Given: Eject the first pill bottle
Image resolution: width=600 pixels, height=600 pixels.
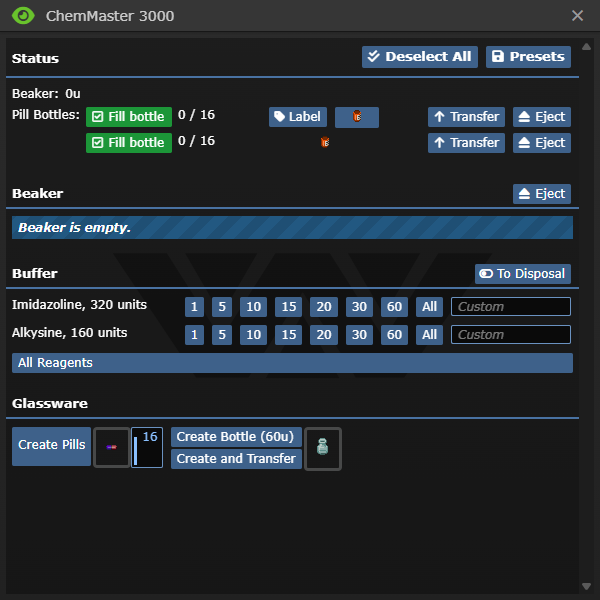Looking at the screenshot, I should (541, 117).
